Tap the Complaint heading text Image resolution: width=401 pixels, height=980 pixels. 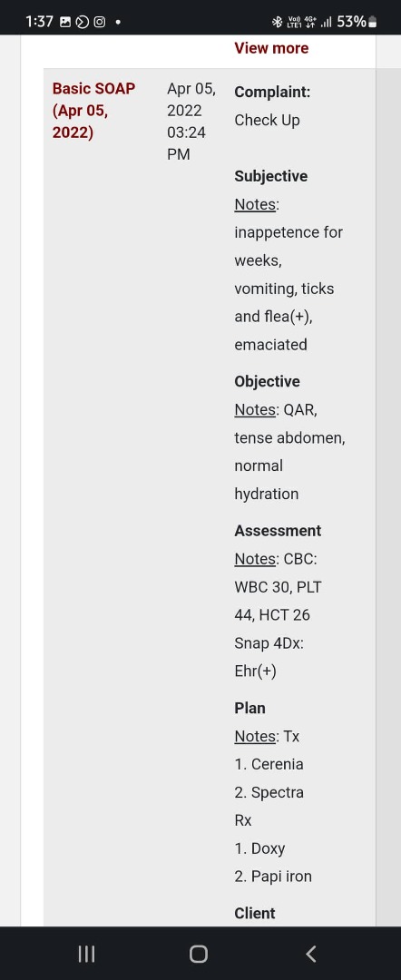272,92
